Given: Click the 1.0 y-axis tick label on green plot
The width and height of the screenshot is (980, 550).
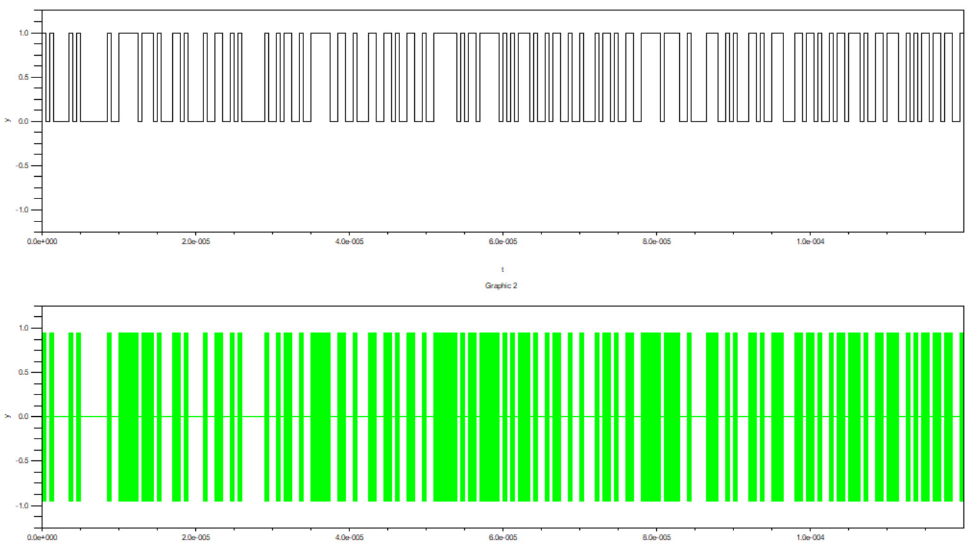Looking at the screenshot, I should 24,328.
